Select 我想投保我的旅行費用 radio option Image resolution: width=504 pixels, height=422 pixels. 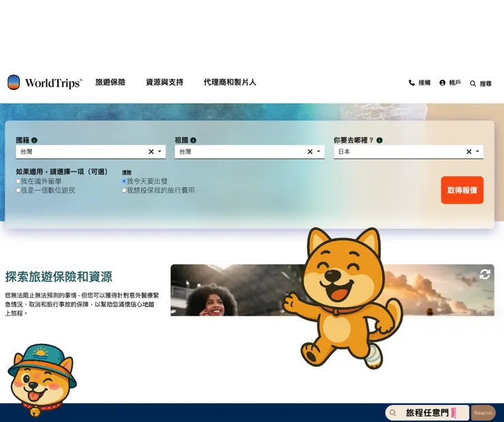tap(124, 190)
